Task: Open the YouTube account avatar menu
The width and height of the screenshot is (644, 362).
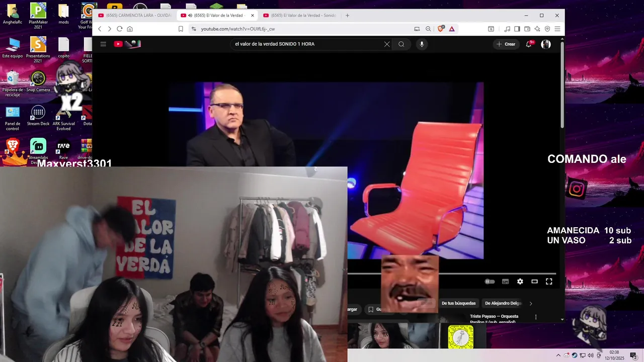Action: pos(546,44)
